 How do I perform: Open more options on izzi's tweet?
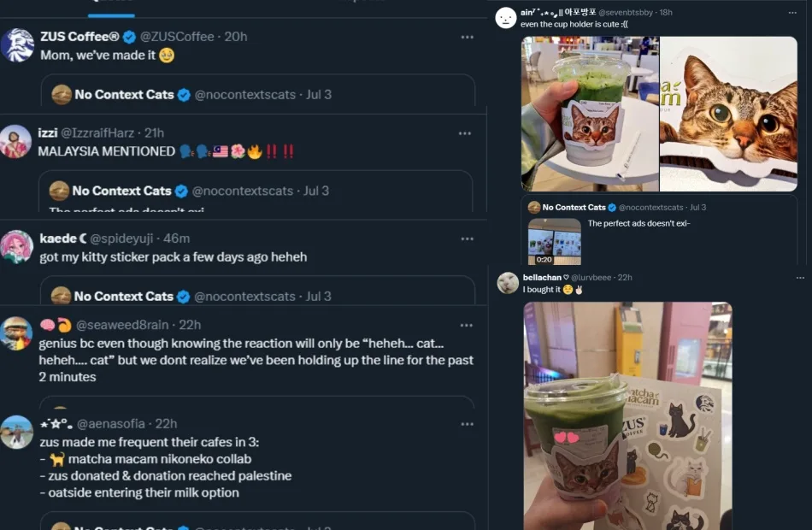point(464,133)
